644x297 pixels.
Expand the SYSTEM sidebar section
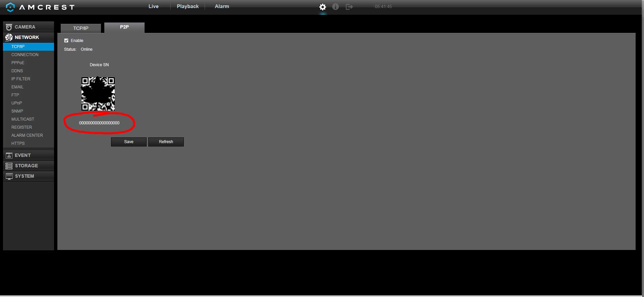pyautogui.click(x=29, y=176)
